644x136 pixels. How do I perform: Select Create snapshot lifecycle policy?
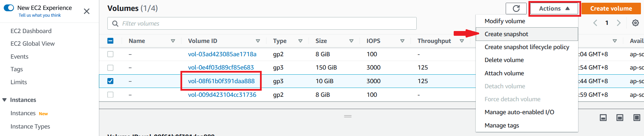click(x=527, y=47)
